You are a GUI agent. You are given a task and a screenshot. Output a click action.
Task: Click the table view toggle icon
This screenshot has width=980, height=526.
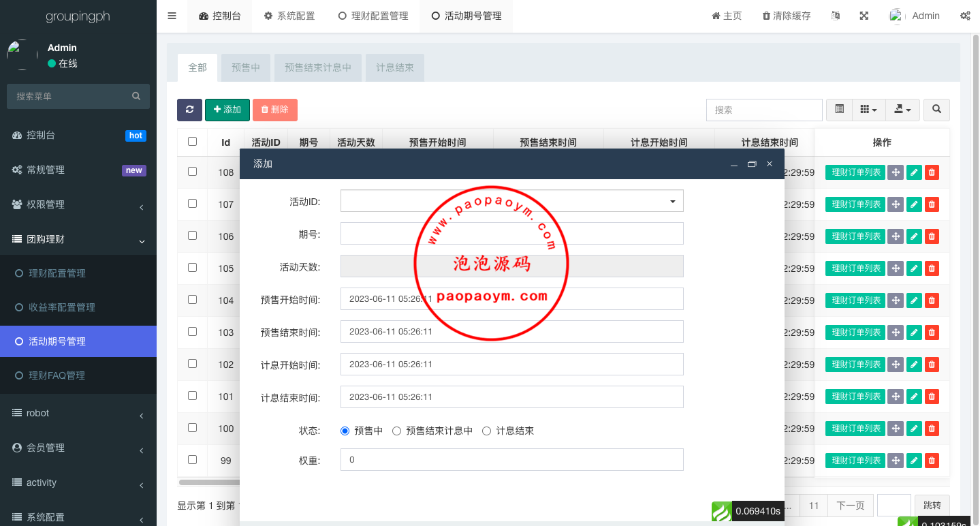click(x=839, y=110)
